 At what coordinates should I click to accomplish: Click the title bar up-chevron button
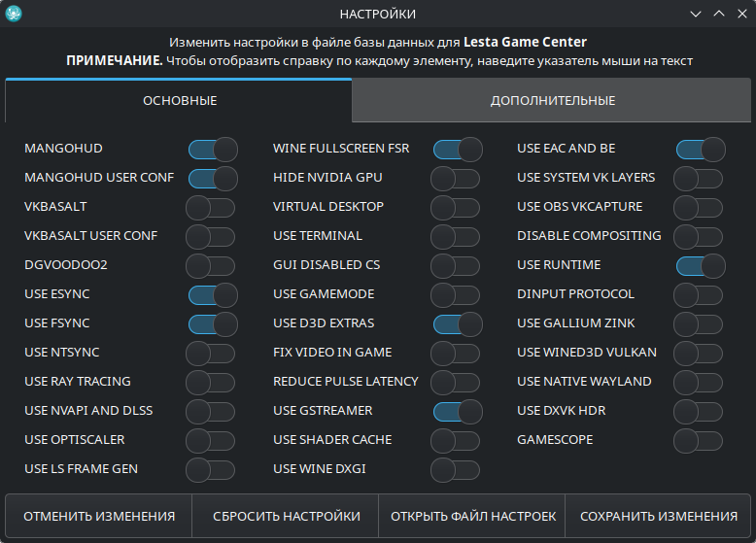719,14
